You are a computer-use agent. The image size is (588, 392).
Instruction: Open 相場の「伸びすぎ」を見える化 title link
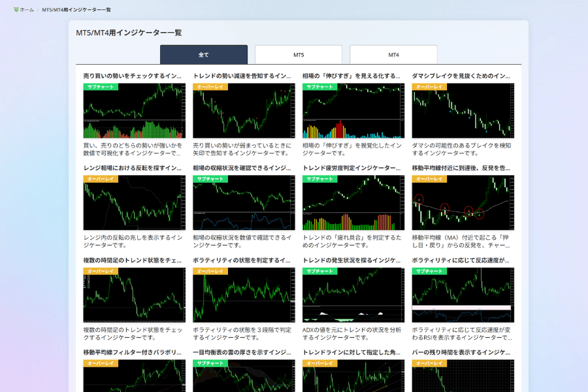tap(351, 76)
